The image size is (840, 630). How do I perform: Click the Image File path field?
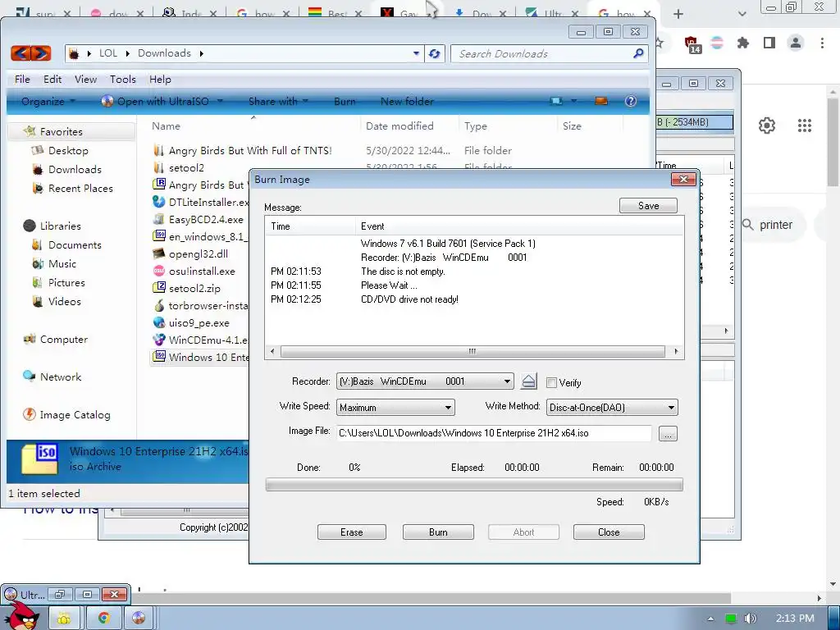(494, 433)
